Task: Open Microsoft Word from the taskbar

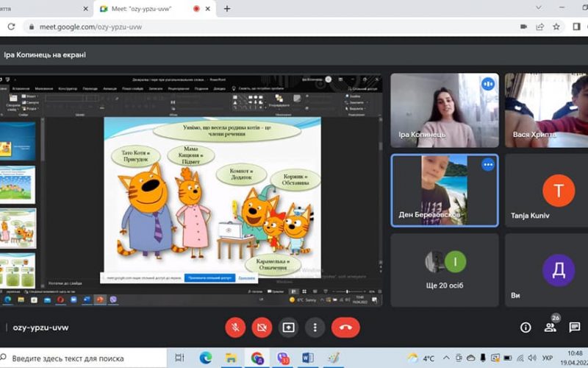Action: (x=307, y=358)
